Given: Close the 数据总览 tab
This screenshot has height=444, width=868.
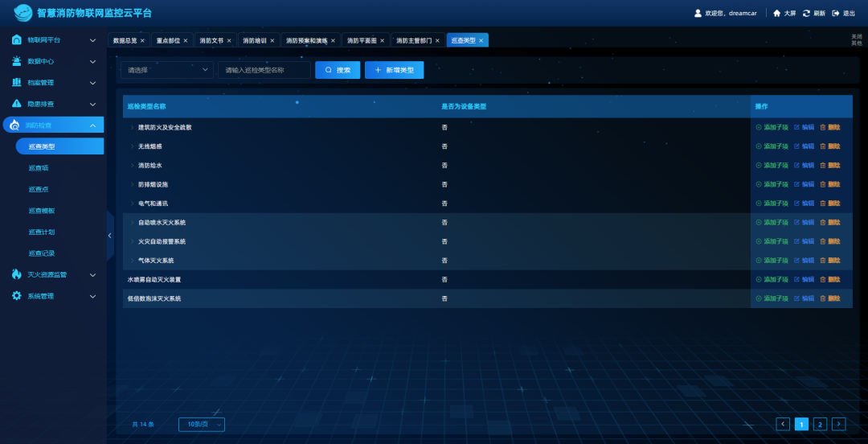Looking at the screenshot, I should click(x=142, y=40).
